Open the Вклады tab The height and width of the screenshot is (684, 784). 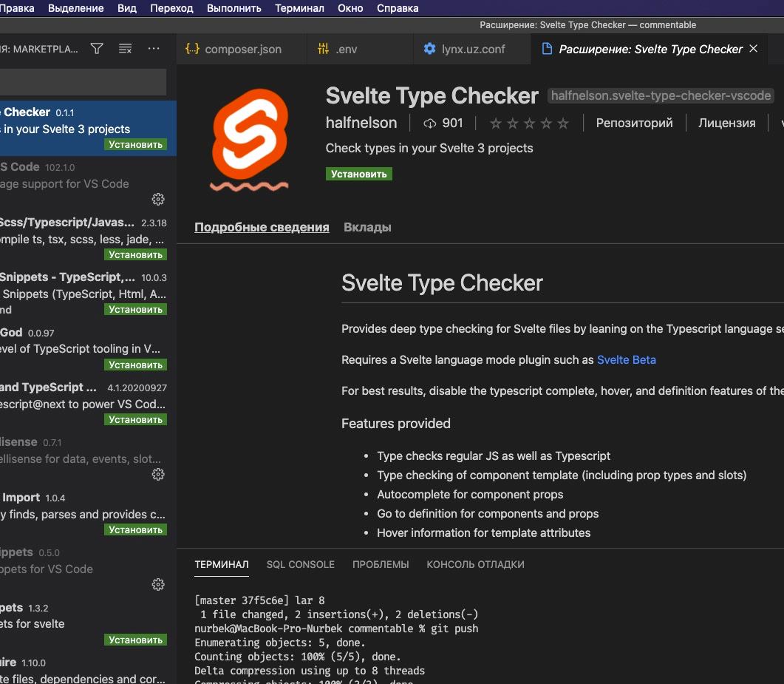367,227
